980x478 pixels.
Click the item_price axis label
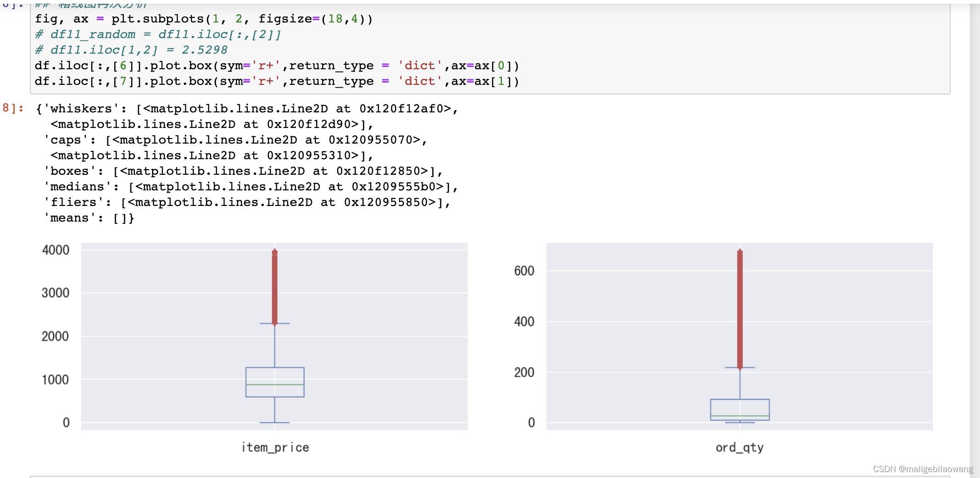pos(275,447)
